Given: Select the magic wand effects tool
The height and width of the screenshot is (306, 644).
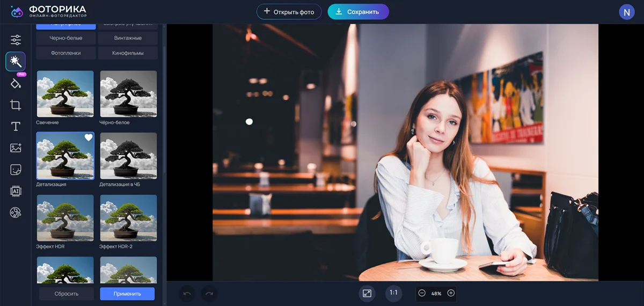Looking at the screenshot, I should (16, 62).
